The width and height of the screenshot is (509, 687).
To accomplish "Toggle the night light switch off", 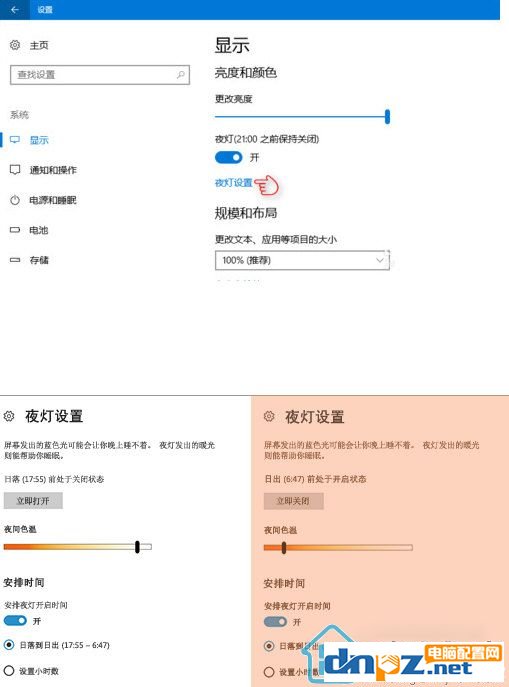I will (x=228, y=157).
